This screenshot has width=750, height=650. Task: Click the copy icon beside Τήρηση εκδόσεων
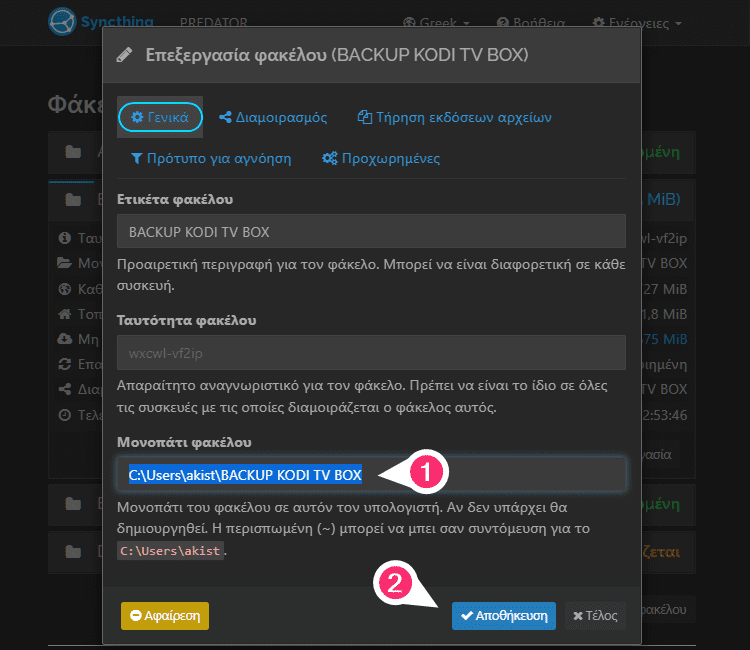365,117
